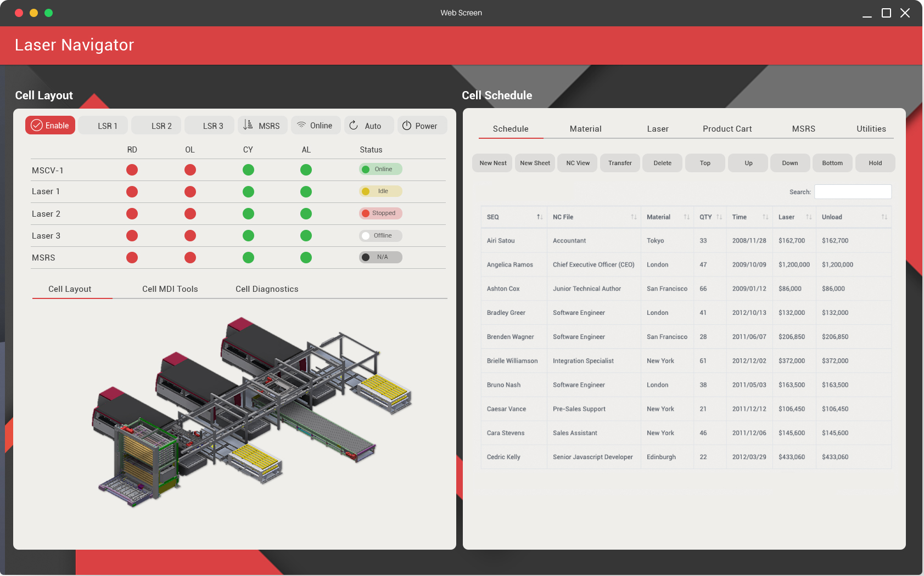924x576 pixels.
Task: Click the Bottom button
Action: click(x=832, y=163)
